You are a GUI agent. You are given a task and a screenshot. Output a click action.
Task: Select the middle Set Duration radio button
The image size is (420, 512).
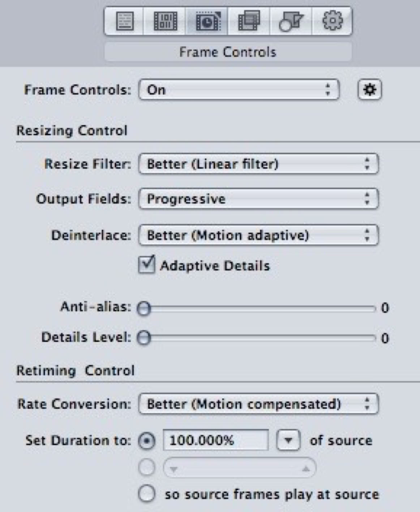coord(146,468)
